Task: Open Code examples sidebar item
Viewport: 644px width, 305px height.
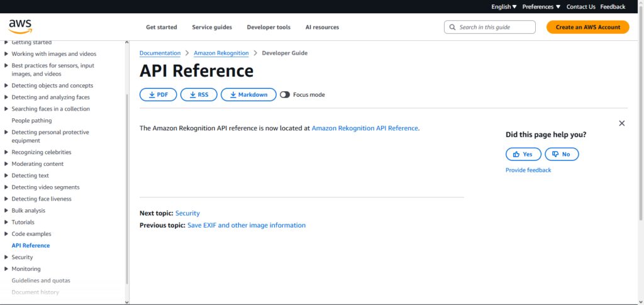Action: coord(31,234)
